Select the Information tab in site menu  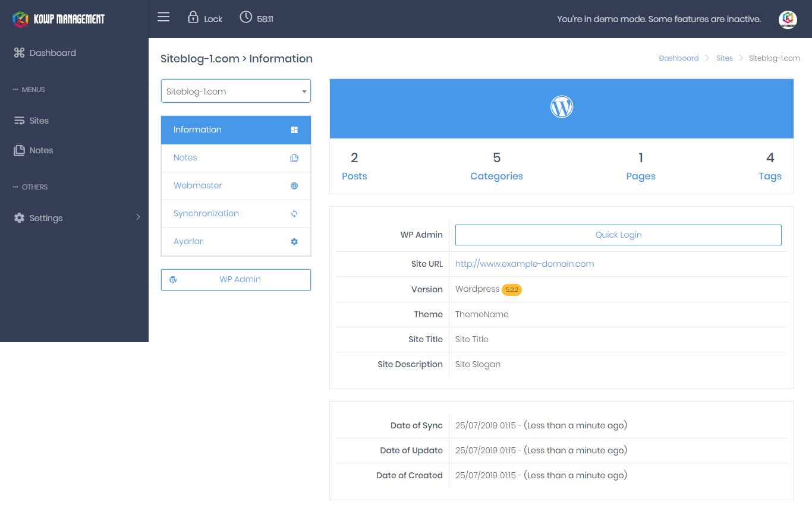(x=235, y=130)
